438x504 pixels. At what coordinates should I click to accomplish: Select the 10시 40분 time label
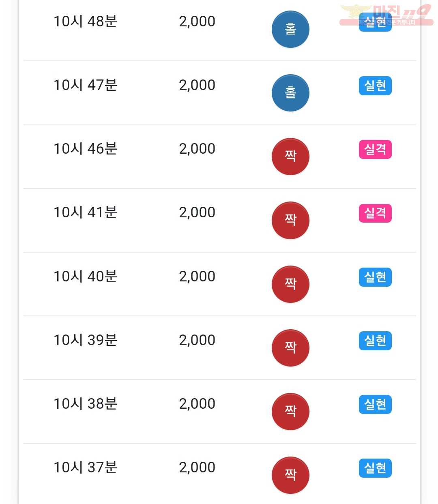86,276
